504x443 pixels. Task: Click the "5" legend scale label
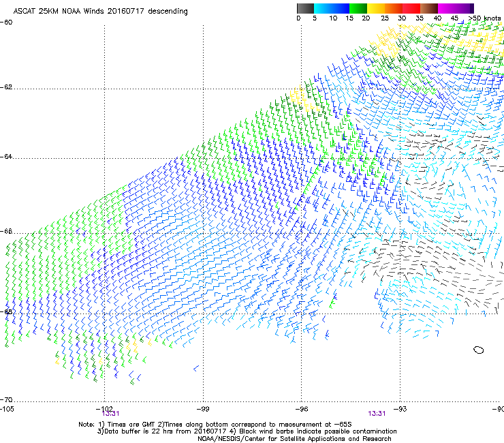[315, 18]
